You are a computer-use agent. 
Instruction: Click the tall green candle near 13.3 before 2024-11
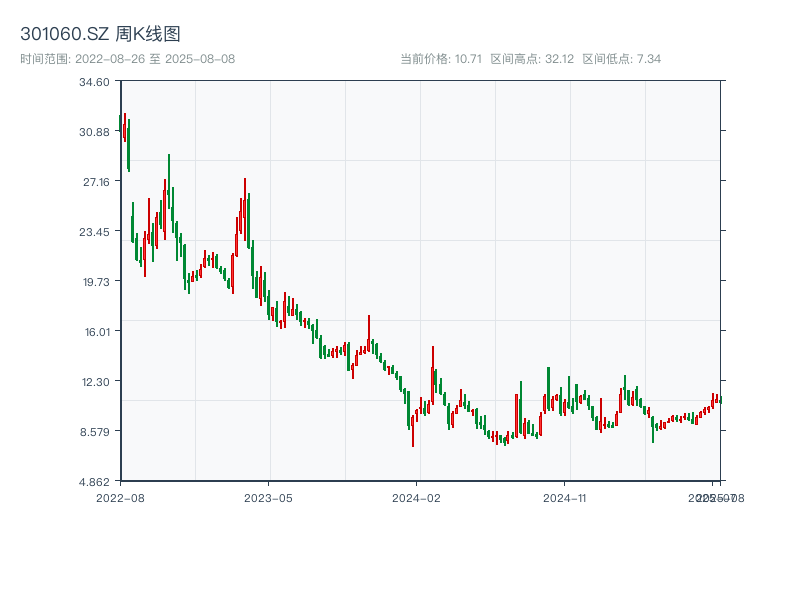point(548,388)
